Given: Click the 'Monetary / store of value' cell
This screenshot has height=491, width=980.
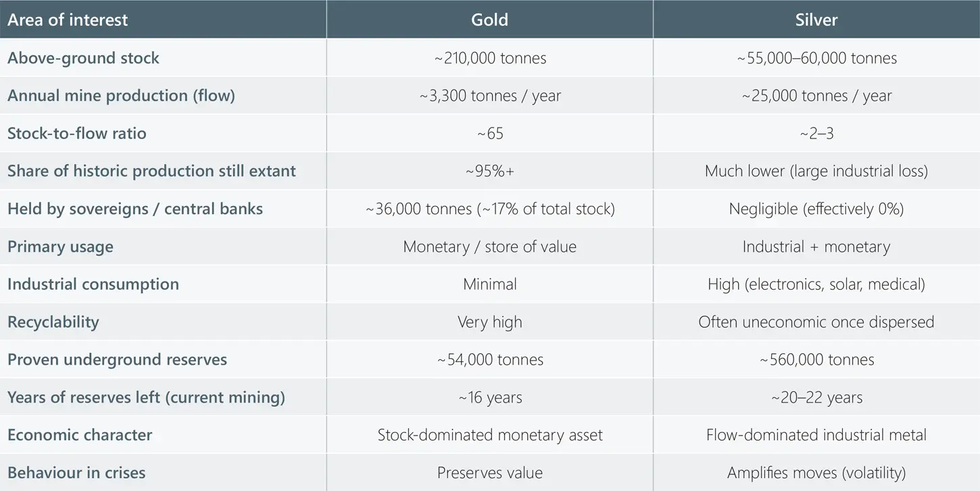Looking at the screenshot, I should [490, 247].
